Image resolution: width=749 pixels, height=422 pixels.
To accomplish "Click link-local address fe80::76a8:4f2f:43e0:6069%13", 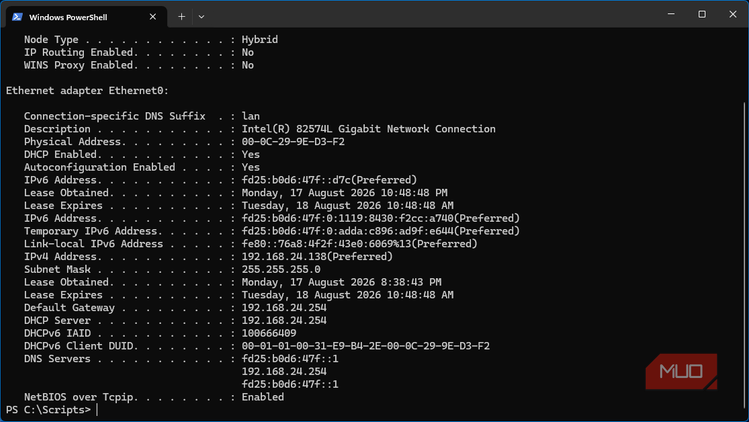I will click(x=326, y=244).
